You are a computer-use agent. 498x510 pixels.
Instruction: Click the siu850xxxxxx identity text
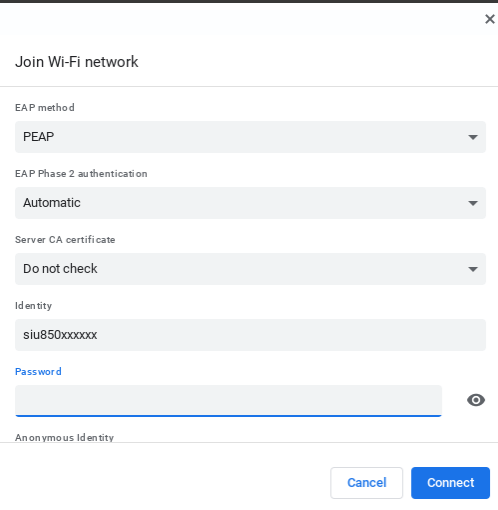tap(60, 335)
